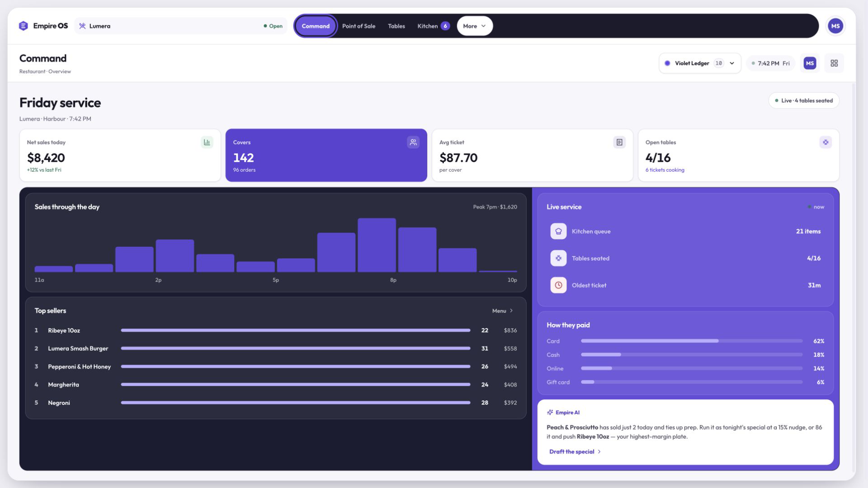Click the 'now' live indicator
Viewport: 868px width, 488px height.
(x=816, y=207)
